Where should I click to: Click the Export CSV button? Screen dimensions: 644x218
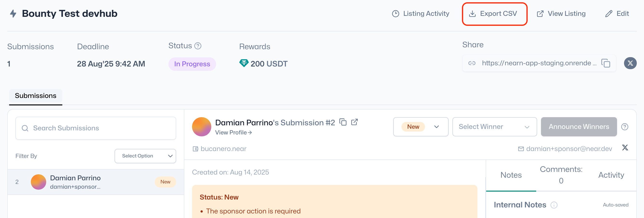(494, 14)
